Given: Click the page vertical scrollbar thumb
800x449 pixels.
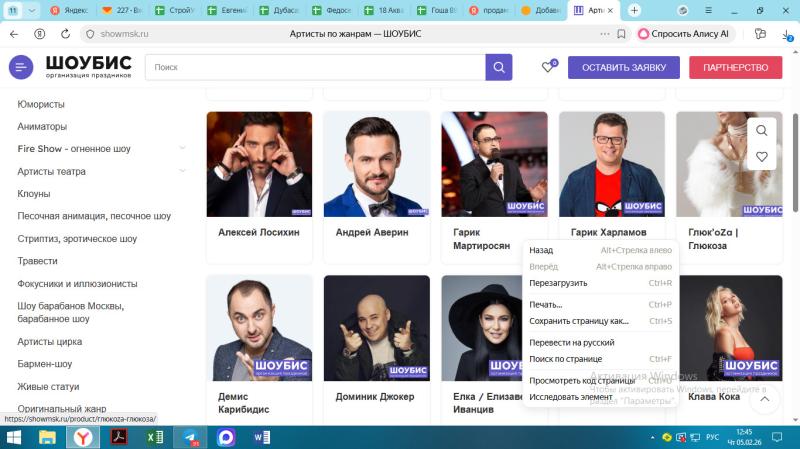Looking at the screenshot, I should click(795, 162).
